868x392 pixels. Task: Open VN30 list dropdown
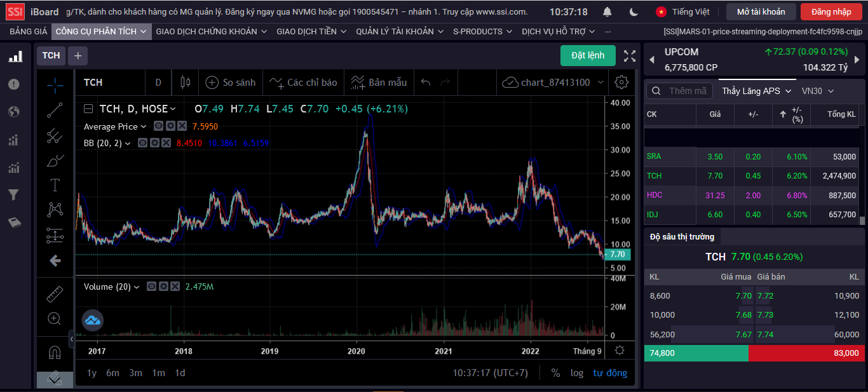coord(817,91)
